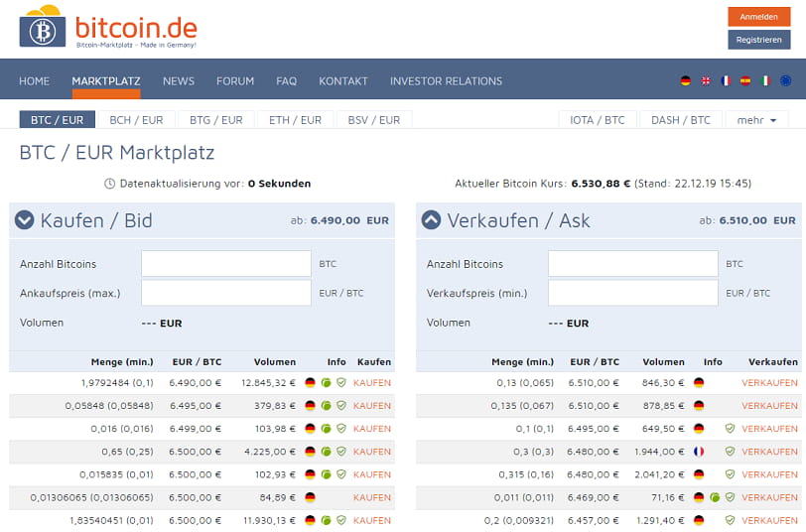Select the BTC / EUR tab
The image size is (806, 532).
point(57,120)
